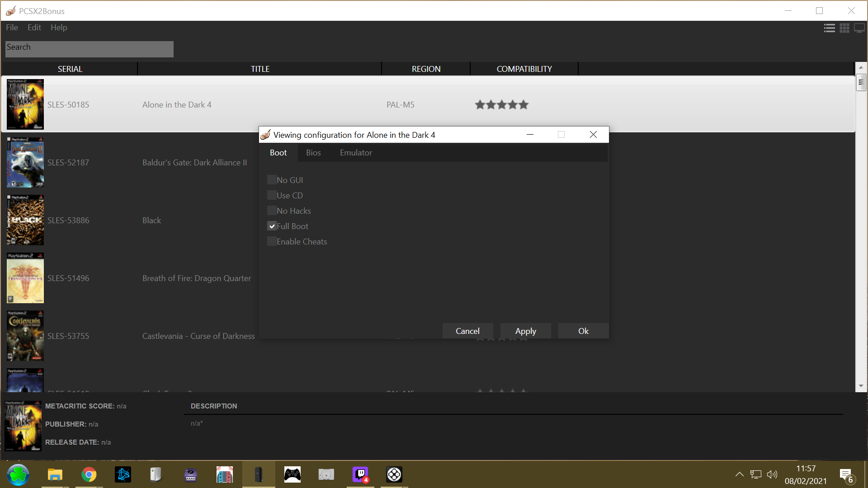Sort by COMPATIBILITY column header
Viewport: 868px width, 488px height.
point(524,69)
